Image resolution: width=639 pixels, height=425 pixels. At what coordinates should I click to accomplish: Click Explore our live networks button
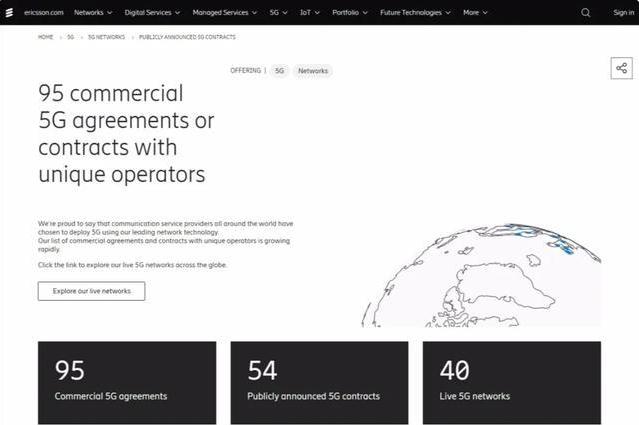[x=92, y=291]
